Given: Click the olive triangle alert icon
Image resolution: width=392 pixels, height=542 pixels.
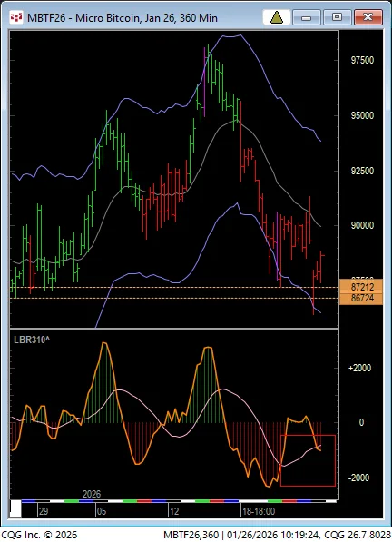Looking at the screenshot, I should coord(277,17).
